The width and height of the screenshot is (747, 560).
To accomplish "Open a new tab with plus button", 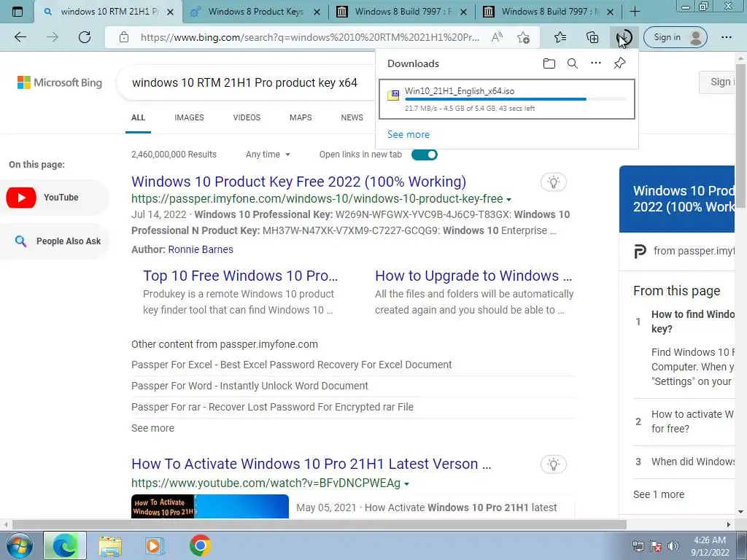I will pos(635,12).
